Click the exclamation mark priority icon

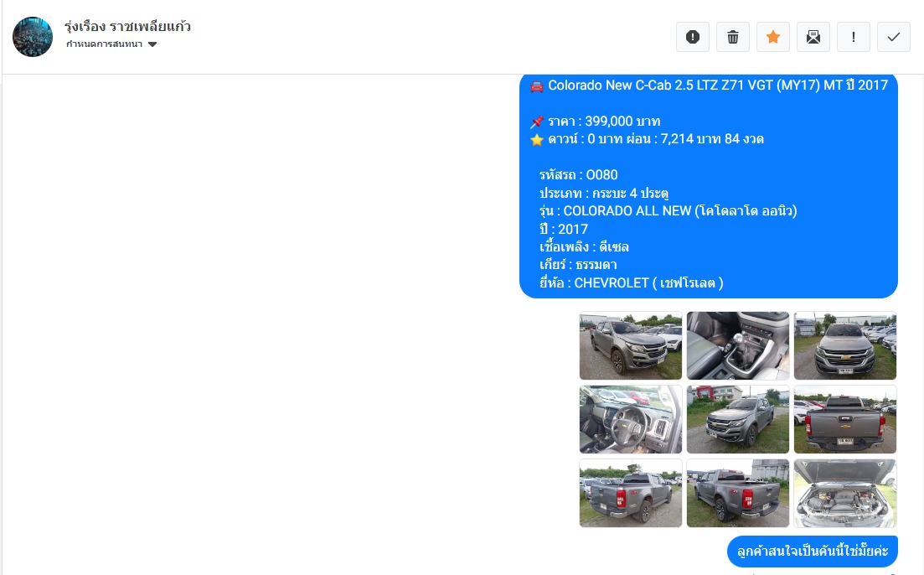coord(854,37)
